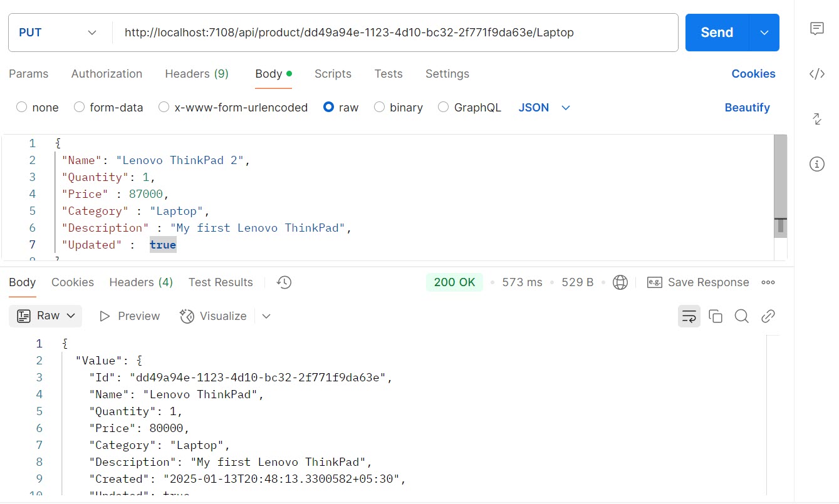The image size is (839, 504).
Task: Switch to the Authorization tab
Action: tap(107, 73)
